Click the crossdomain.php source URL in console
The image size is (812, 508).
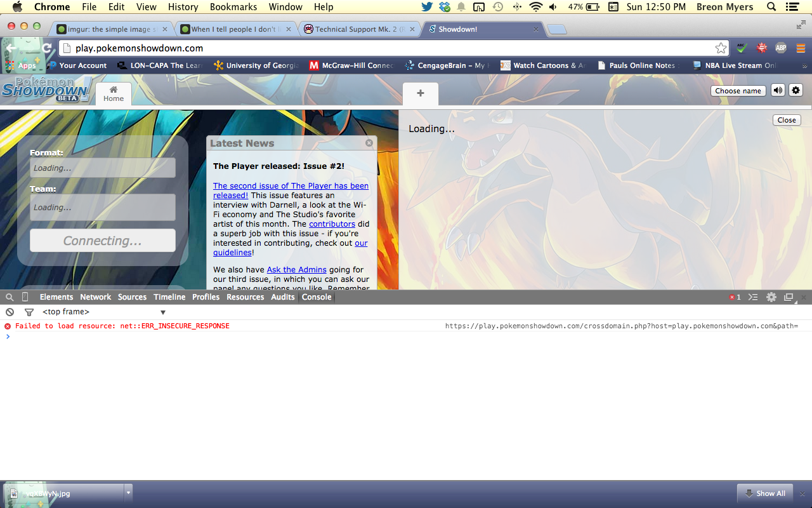(622, 326)
